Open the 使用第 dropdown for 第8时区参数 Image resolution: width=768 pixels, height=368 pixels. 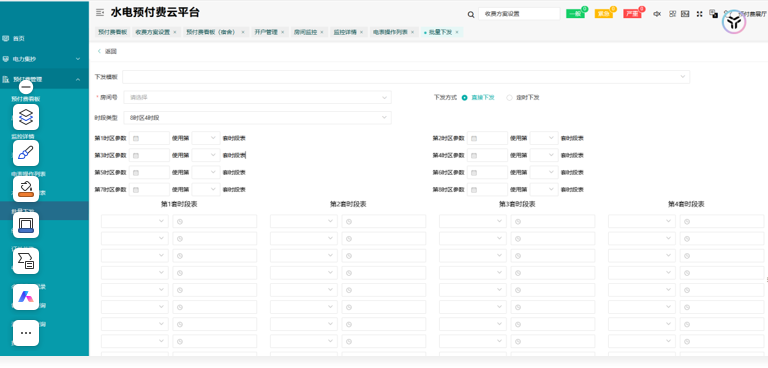point(544,190)
